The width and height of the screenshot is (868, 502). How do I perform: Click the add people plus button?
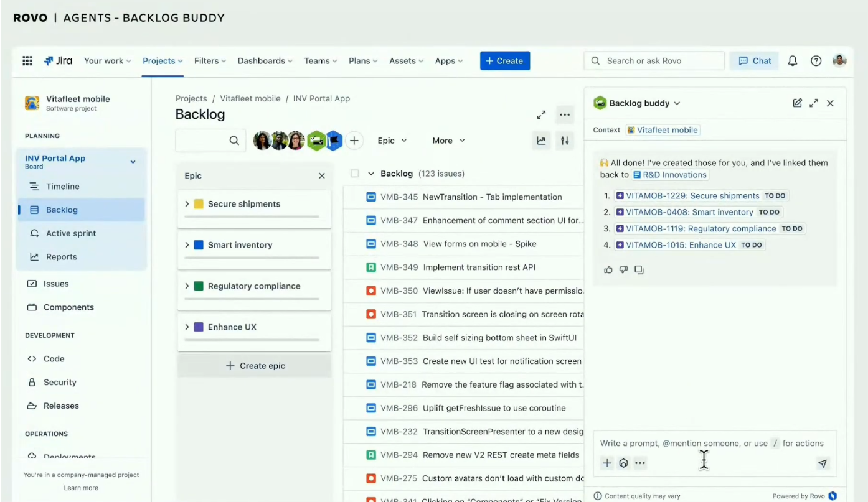(x=354, y=141)
